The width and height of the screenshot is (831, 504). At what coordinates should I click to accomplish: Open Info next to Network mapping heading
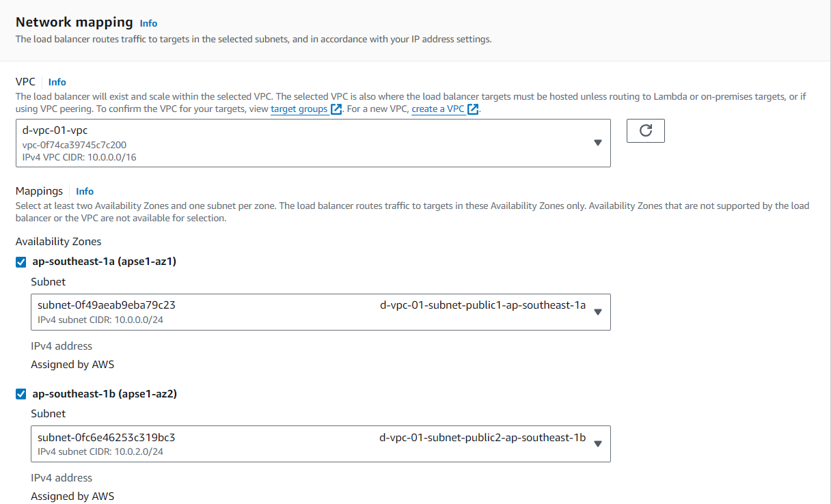(x=148, y=23)
